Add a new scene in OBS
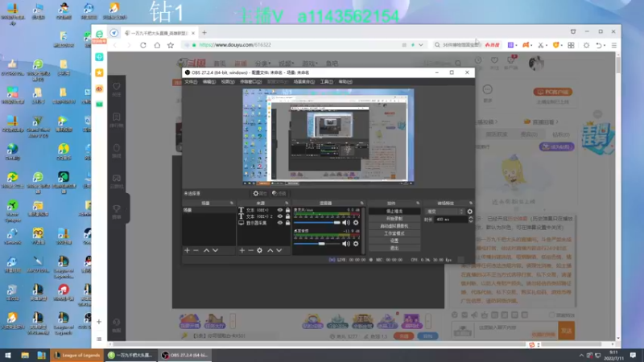Screen dimensions: 644x362 pyautogui.click(x=187, y=250)
